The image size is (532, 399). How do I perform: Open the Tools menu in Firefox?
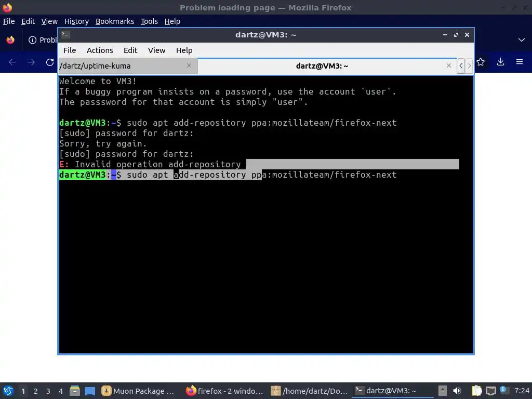[149, 21]
